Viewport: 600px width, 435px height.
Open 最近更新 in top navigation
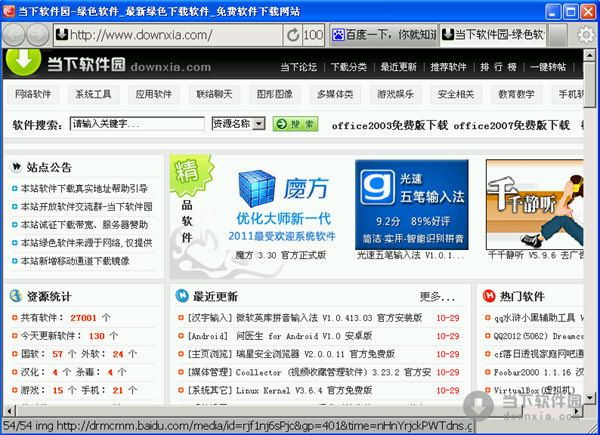pos(398,67)
